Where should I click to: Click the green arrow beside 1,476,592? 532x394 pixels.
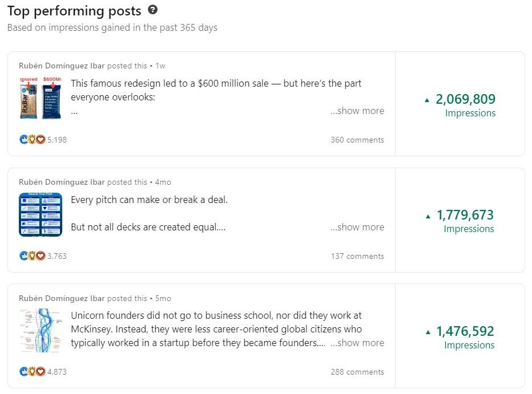pos(428,332)
